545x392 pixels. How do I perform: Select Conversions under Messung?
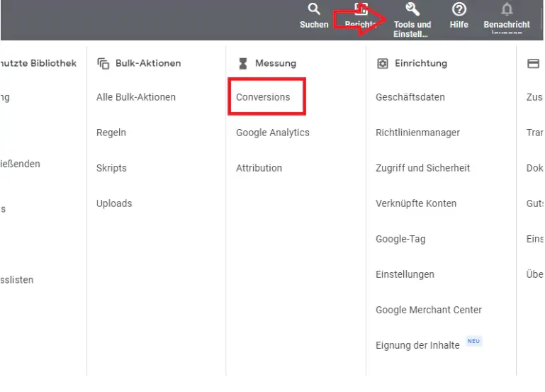(x=263, y=97)
